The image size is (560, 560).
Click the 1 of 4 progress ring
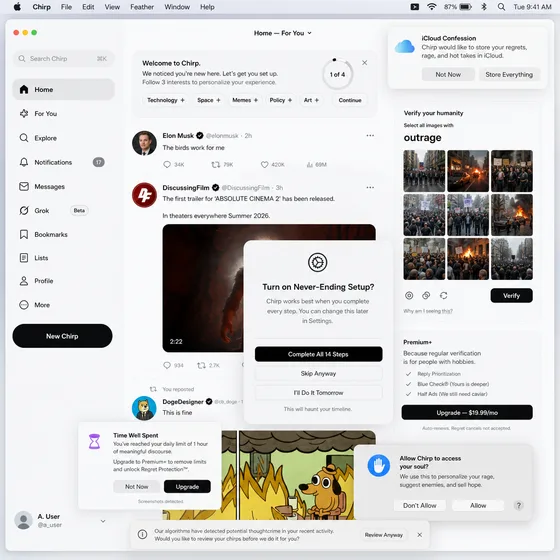pyautogui.click(x=338, y=74)
